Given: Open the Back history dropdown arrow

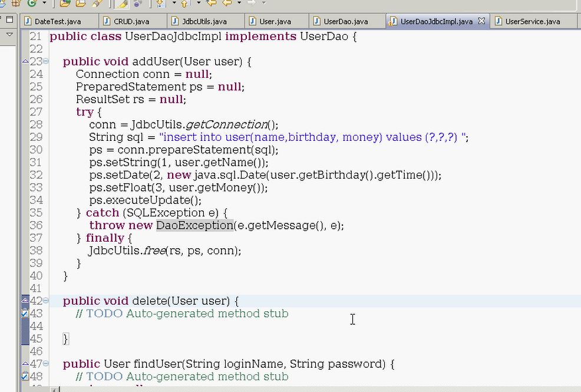Looking at the screenshot, I should coord(239,2).
